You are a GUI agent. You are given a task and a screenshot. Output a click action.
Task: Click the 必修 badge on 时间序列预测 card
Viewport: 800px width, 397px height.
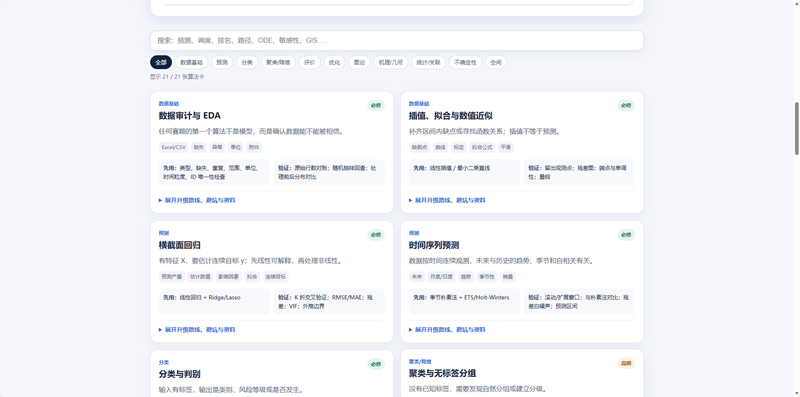tap(626, 235)
